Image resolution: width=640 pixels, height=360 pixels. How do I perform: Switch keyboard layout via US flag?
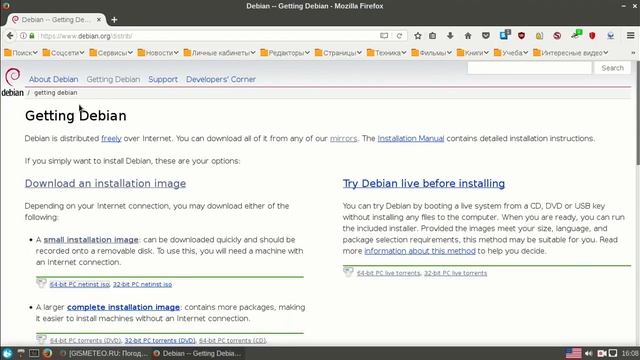[573, 353]
